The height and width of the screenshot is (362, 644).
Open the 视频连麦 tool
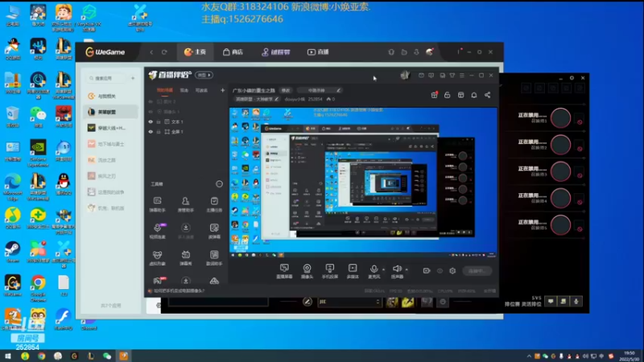pos(157,231)
